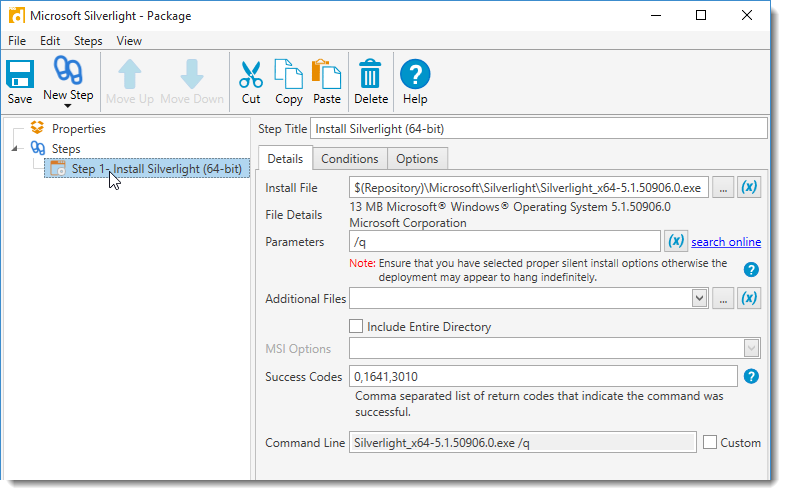Open Help from the toolbar
This screenshot has width=786, height=495.
point(415,75)
